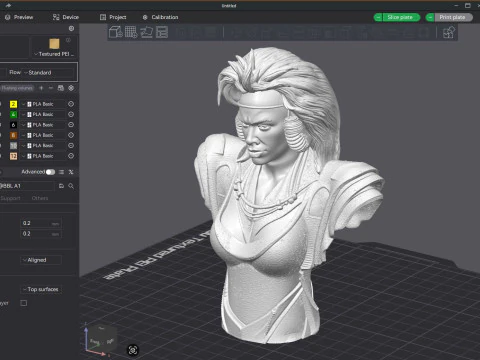480x360 pixels.
Task: Add a filament with plus icon
Action: [x=41, y=88]
